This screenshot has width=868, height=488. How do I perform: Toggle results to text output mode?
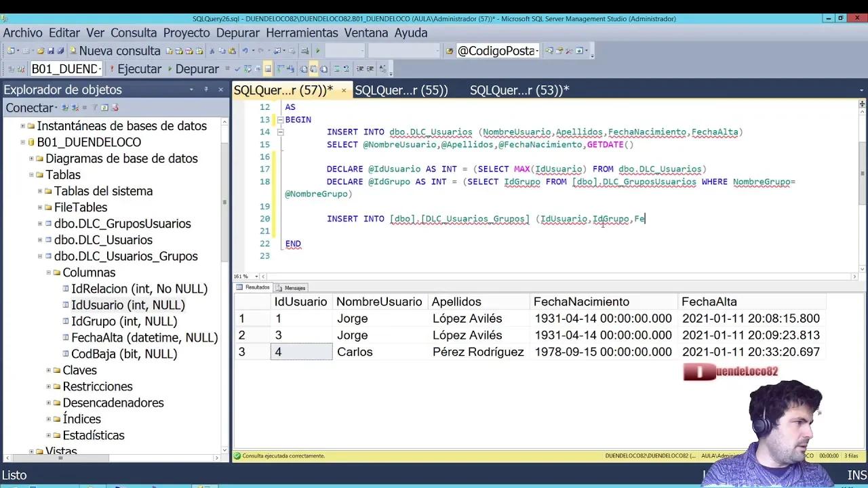pos(303,68)
